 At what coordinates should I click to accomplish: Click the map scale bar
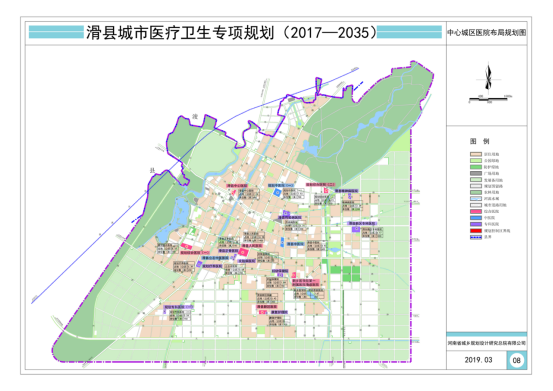click(x=488, y=99)
